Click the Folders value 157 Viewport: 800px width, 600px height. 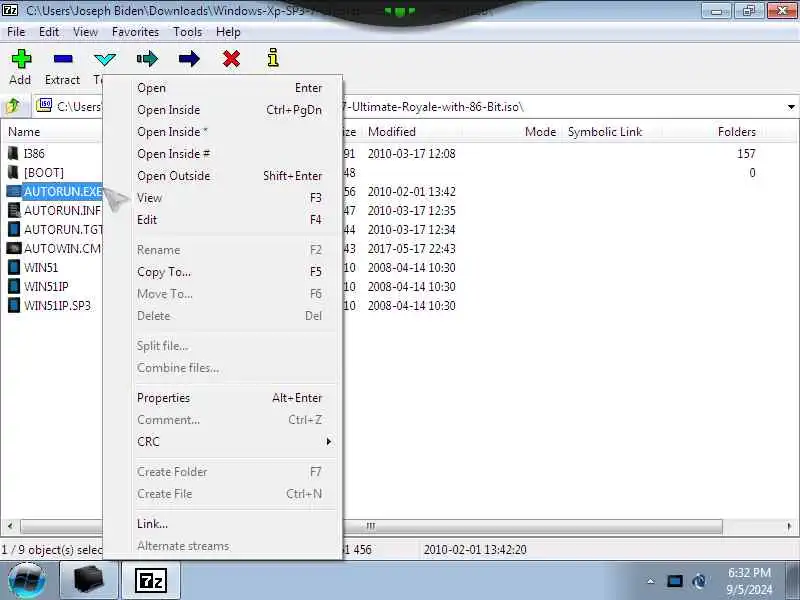[x=746, y=154]
